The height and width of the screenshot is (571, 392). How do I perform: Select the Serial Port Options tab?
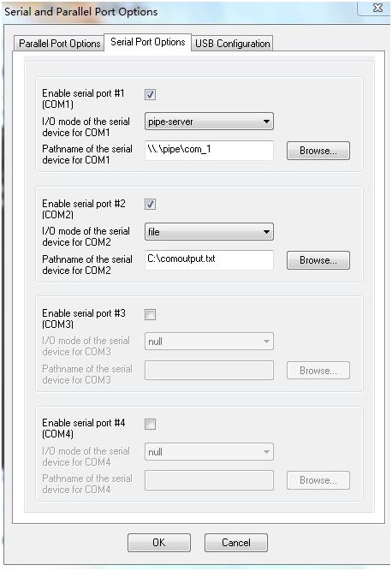[x=148, y=42]
